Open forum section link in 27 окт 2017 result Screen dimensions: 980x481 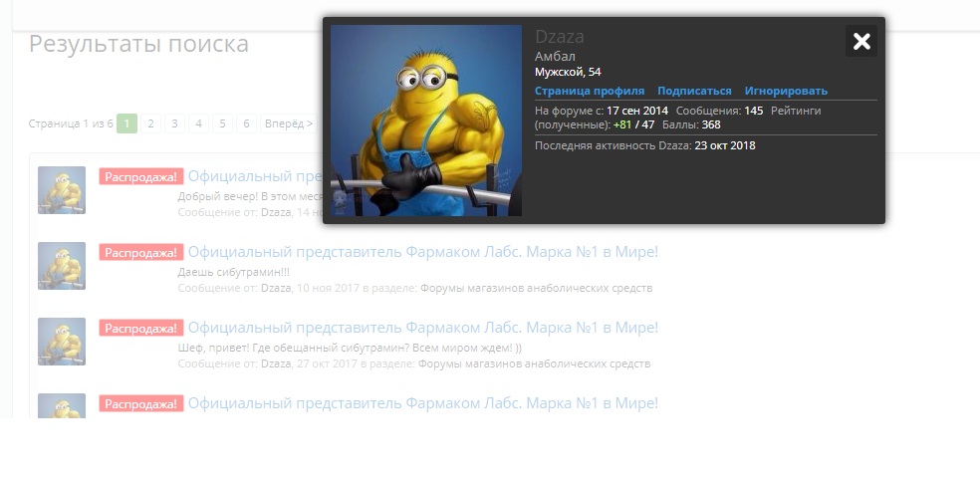(x=535, y=363)
